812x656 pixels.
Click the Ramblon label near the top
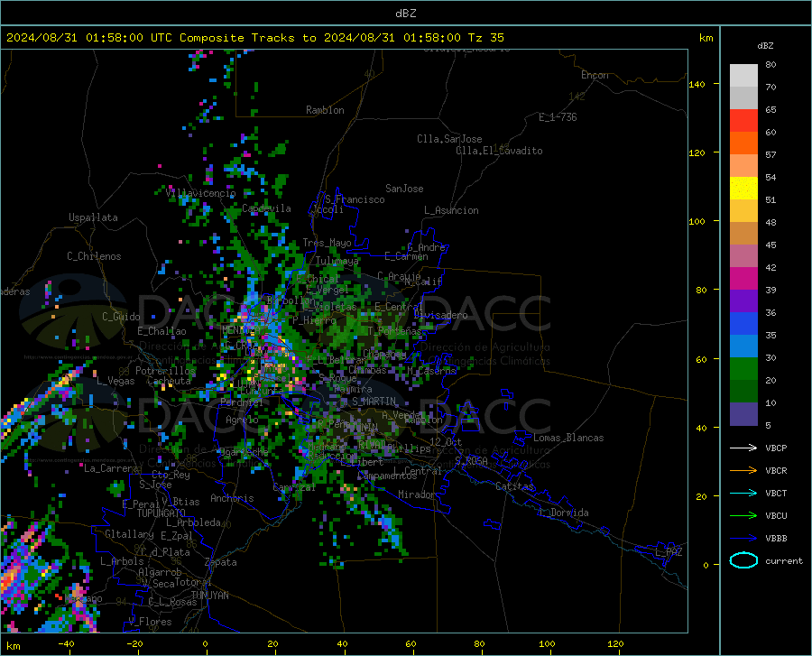point(325,110)
